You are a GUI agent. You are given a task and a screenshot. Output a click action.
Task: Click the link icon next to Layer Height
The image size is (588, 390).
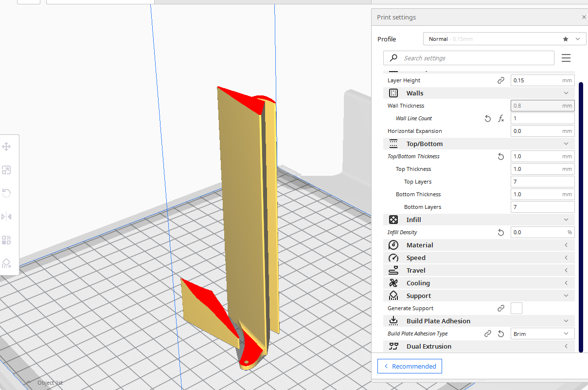(500, 80)
